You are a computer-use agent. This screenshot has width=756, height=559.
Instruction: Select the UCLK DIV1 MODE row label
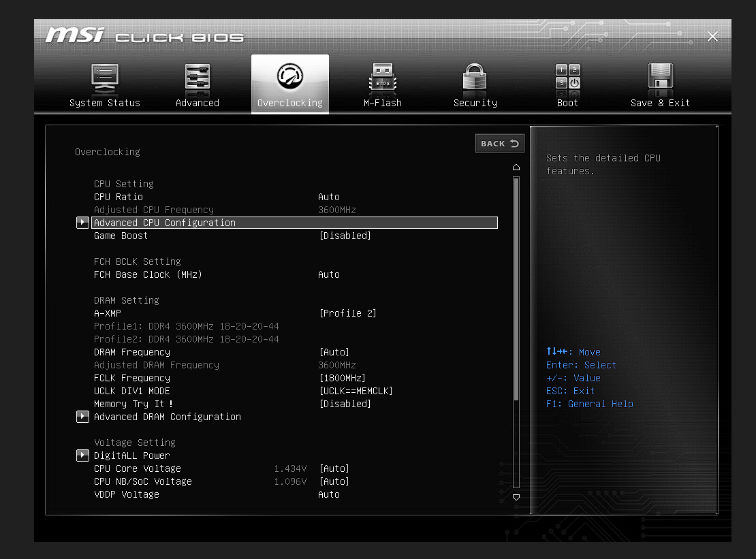[131, 391]
